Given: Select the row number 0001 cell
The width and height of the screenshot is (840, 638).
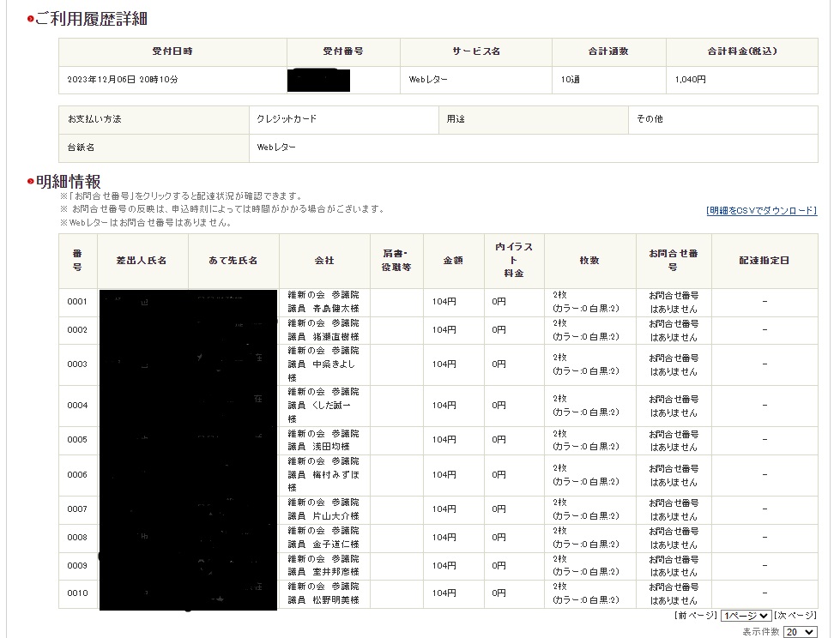Looking at the screenshot, I should pyautogui.click(x=77, y=302).
